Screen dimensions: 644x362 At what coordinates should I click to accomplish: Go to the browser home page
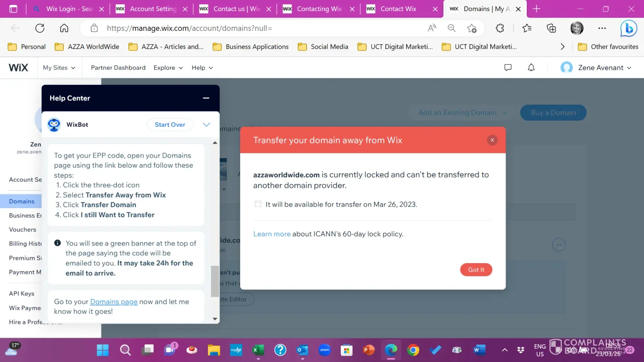click(x=64, y=28)
